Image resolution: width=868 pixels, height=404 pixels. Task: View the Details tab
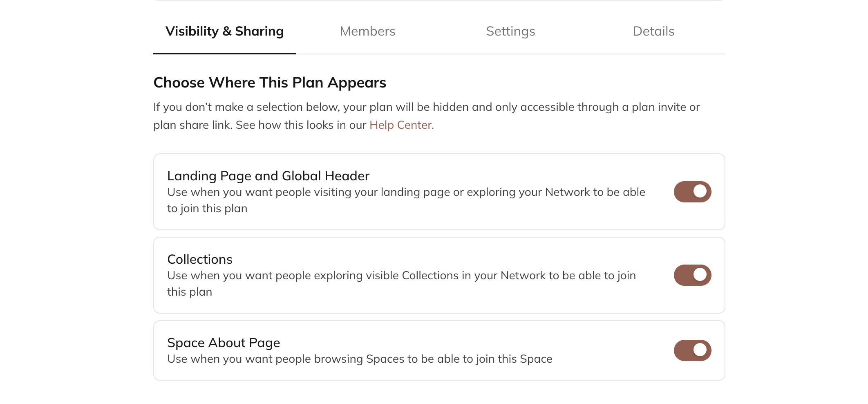pyautogui.click(x=653, y=31)
